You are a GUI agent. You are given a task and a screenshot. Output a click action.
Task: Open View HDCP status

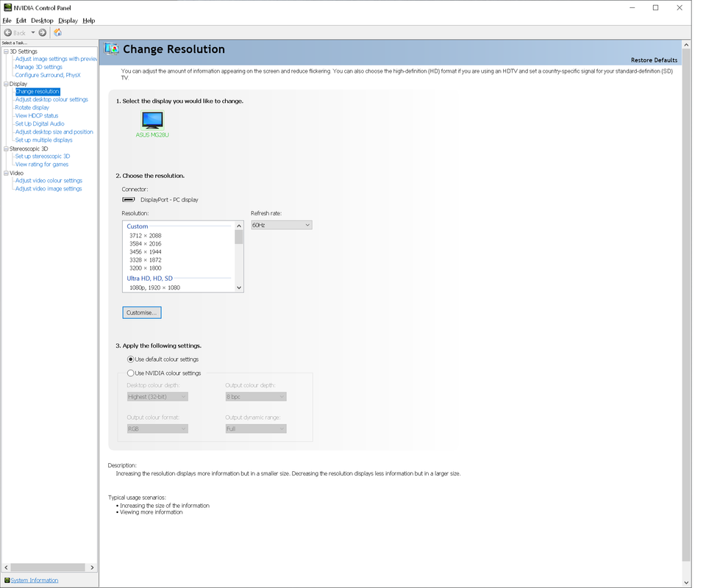point(37,115)
